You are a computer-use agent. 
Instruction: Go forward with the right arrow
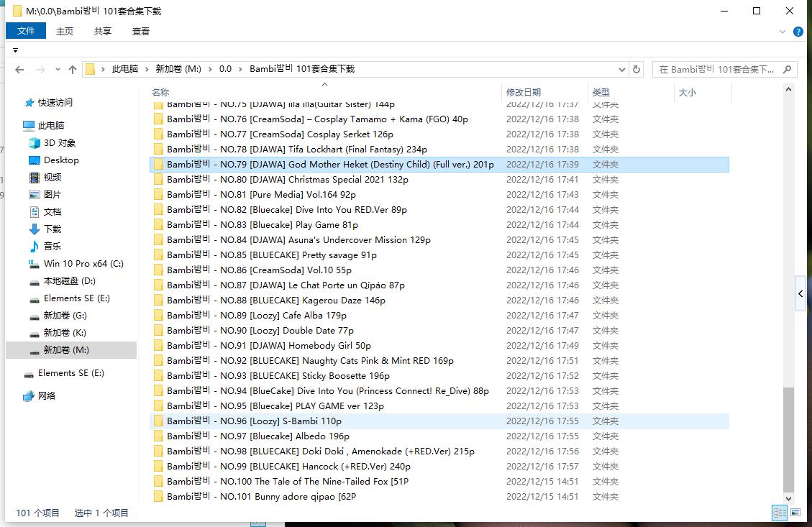point(40,69)
